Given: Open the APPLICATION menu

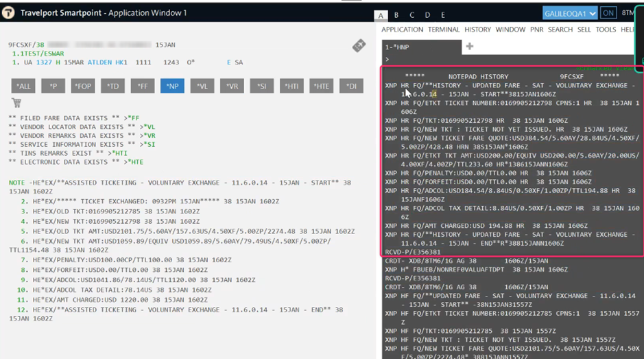Looking at the screenshot, I should [x=402, y=30].
